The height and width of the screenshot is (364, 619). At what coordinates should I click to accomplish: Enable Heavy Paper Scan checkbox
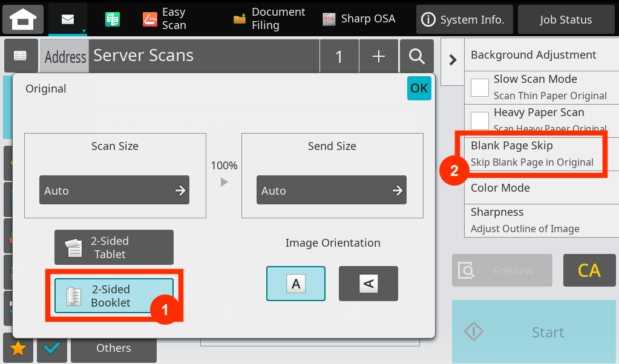[x=480, y=120]
